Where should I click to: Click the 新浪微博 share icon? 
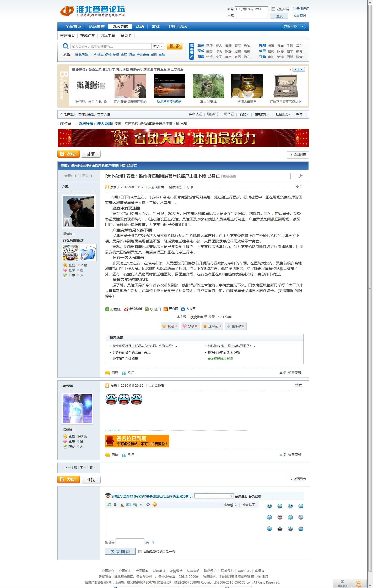pyautogui.click(x=126, y=309)
